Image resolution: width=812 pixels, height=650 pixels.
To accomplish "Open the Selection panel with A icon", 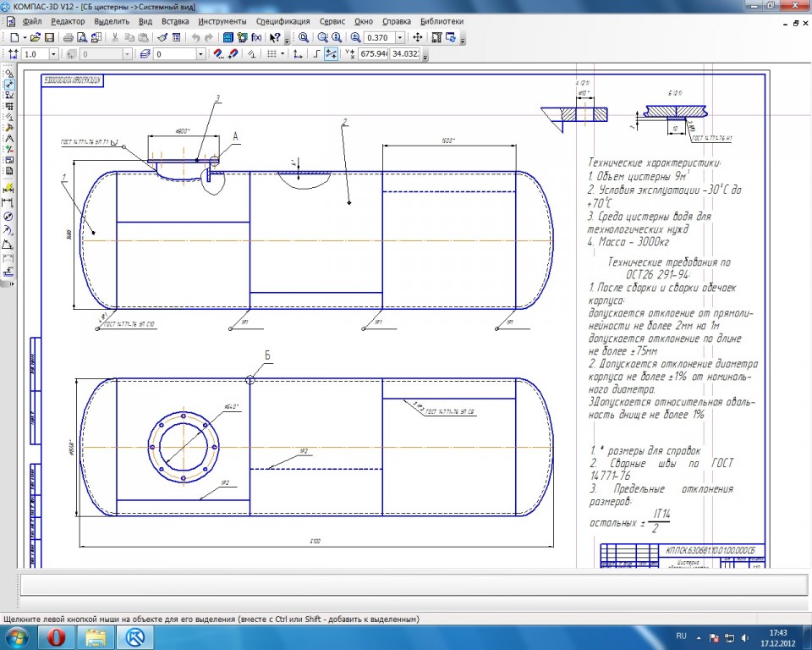I will (x=9, y=139).
